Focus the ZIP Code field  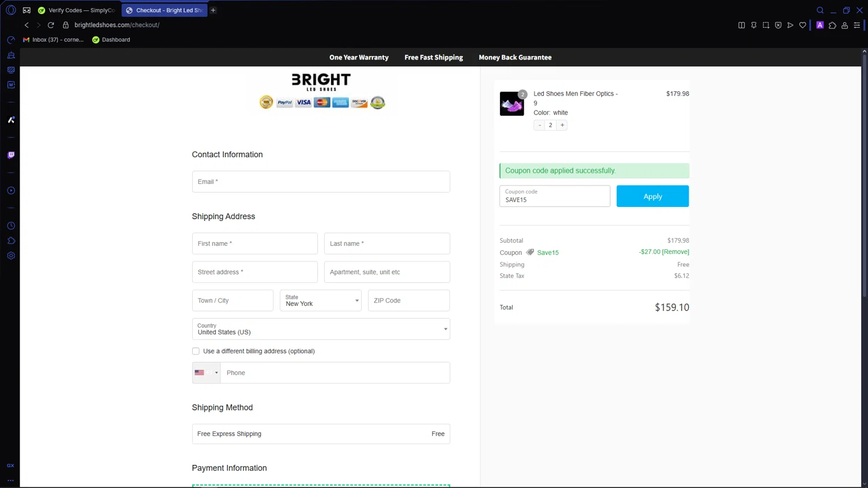pos(409,301)
